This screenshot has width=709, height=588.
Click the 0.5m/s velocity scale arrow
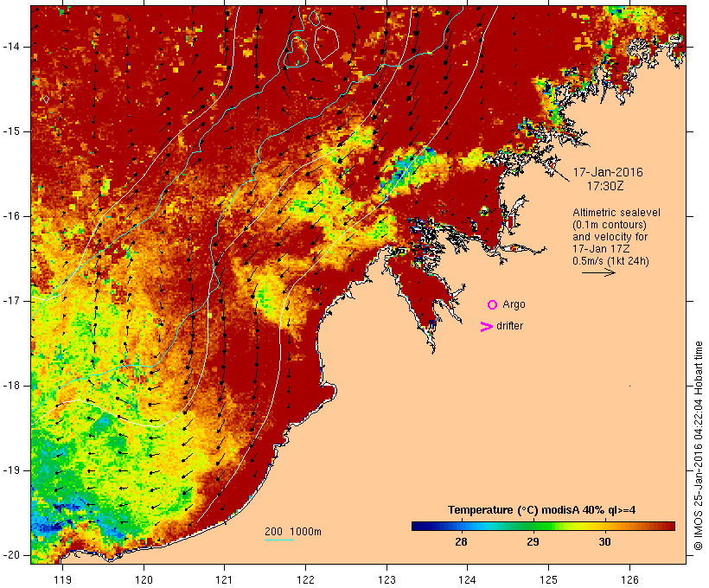point(598,272)
